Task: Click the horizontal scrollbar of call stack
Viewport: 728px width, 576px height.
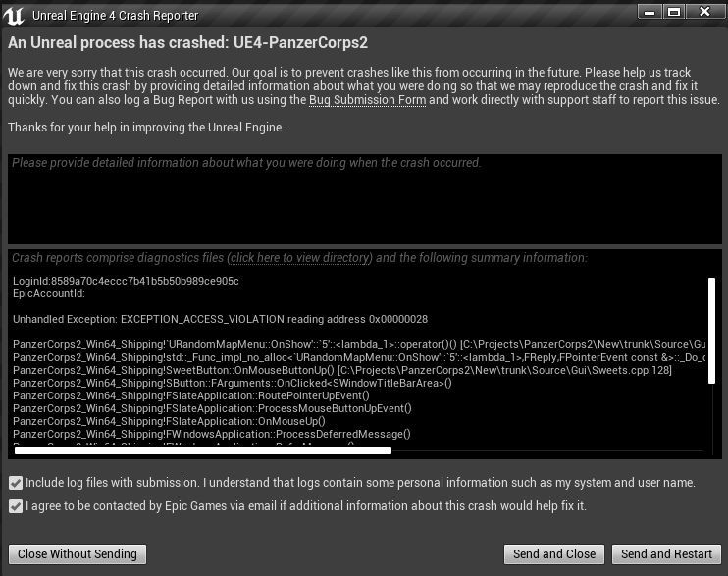Action: (x=203, y=450)
